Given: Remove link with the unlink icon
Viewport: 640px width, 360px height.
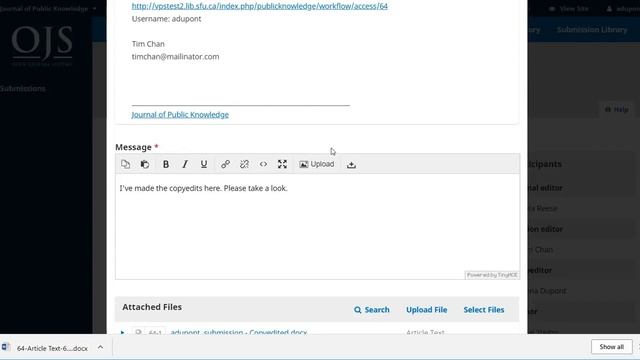Looking at the screenshot, I should (x=244, y=164).
